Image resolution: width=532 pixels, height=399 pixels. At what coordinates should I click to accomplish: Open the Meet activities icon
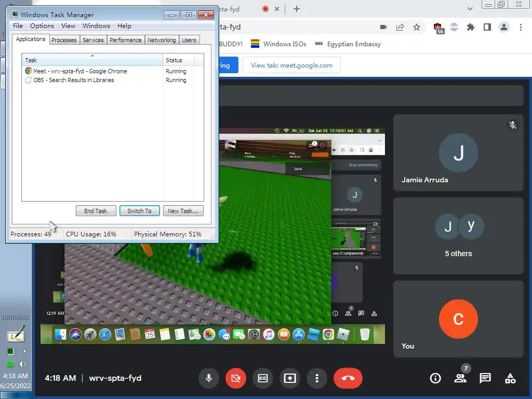point(510,378)
